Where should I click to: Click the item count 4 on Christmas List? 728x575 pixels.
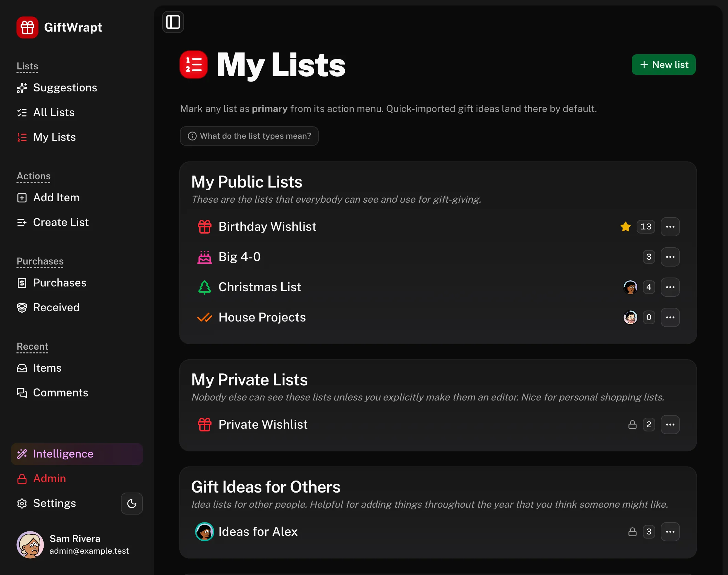649,287
